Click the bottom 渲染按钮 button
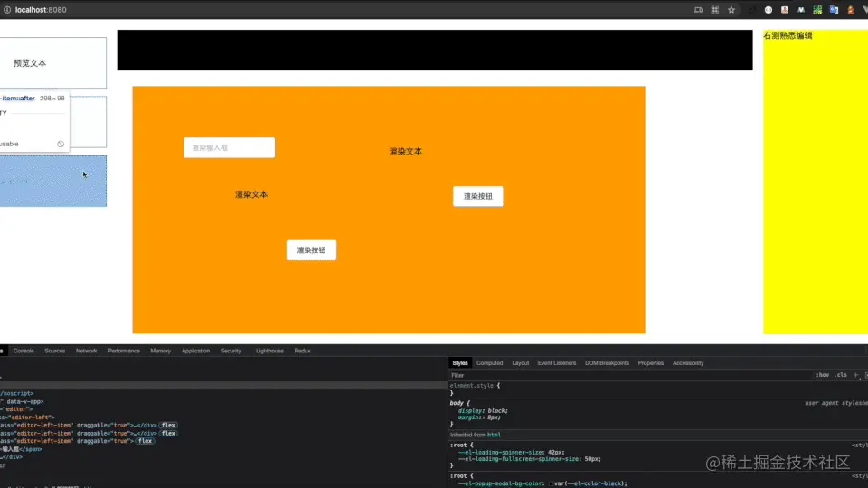 click(x=311, y=250)
